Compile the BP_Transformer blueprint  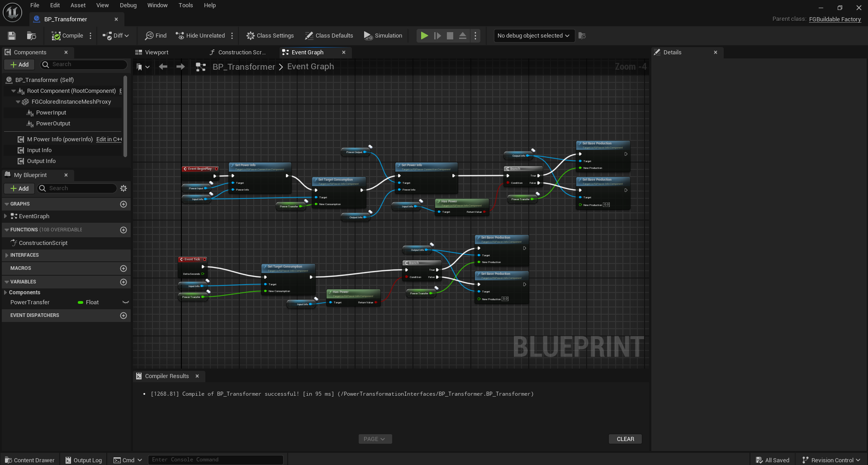point(67,36)
